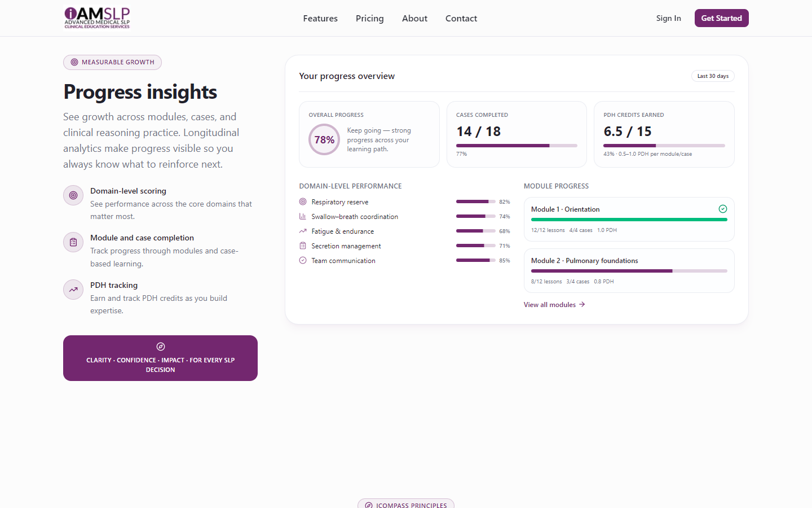Click the Team communication 85% value
812x508 pixels.
505,260
